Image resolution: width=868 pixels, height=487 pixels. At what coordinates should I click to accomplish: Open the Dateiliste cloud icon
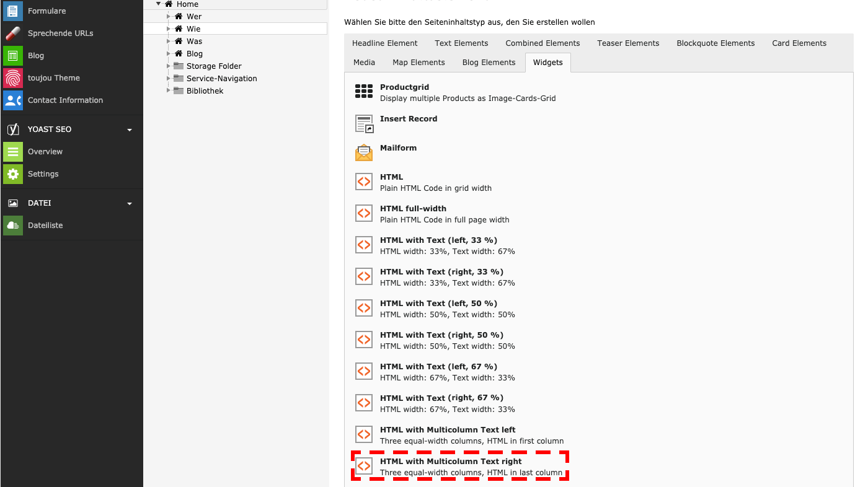13,226
